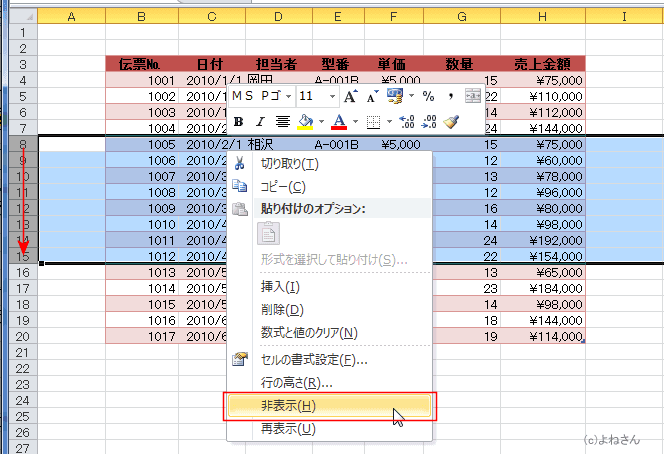Click cell with ¥114,000
The height and width of the screenshot is (454, 664).
pyautogui.click(x=543, y=336)
